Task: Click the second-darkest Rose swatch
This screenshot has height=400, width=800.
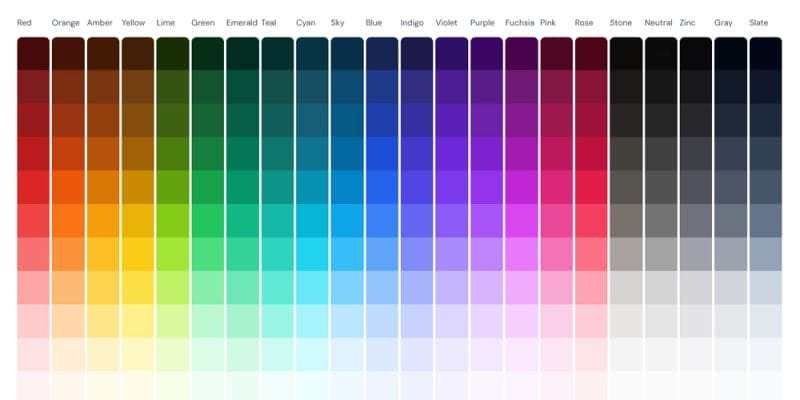Action: [591, 87]
